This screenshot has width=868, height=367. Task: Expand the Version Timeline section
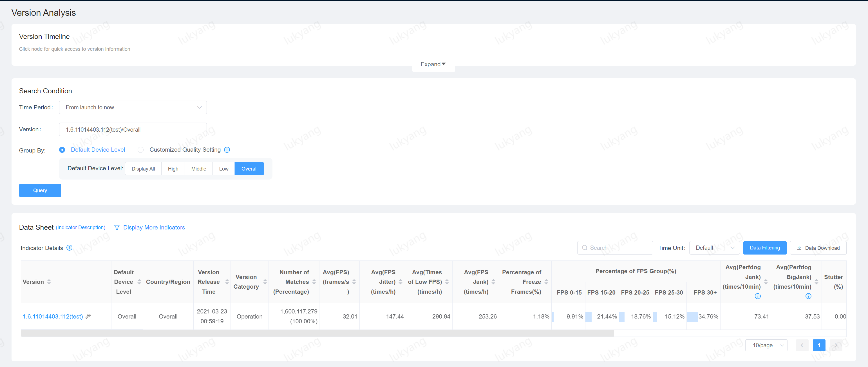pyautogui.click(x=433, y=63)
